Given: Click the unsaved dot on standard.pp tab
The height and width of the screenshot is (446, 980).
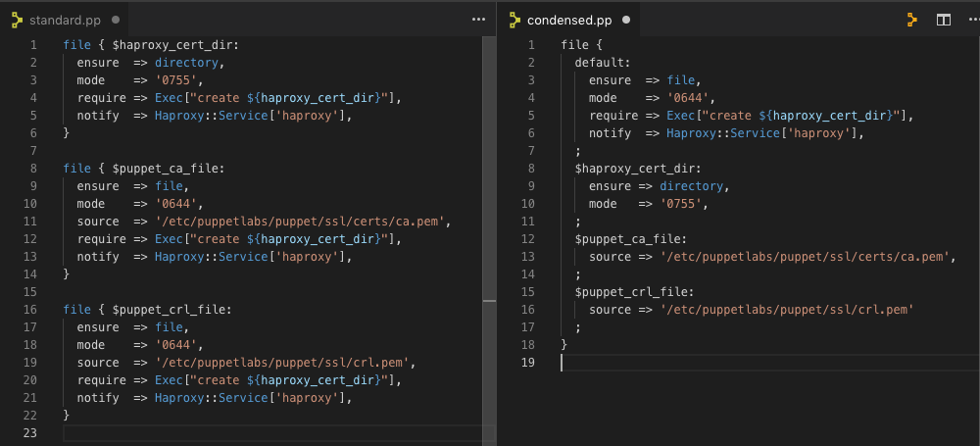Looking at the screenshot, I should (115, 20).
